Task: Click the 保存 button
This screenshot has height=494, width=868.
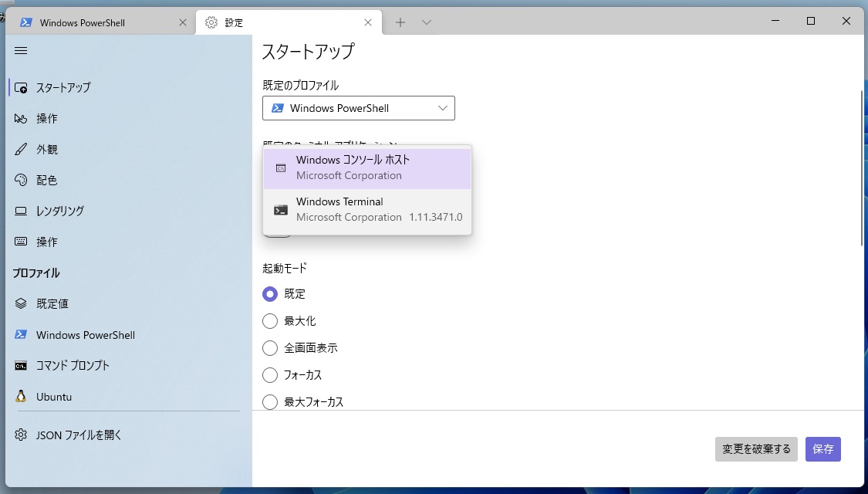Action: click(823, 449)
